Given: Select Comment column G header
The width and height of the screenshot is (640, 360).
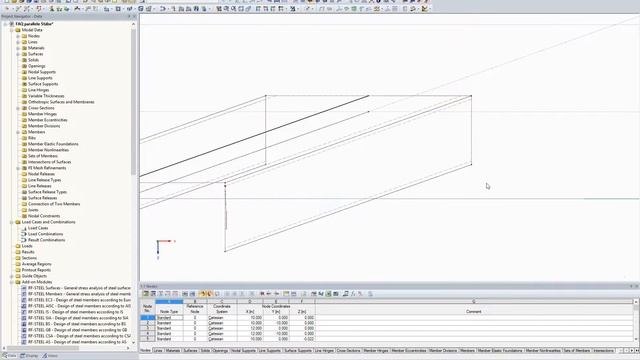Looking at the screenshot, I should click(x=473, y=302).
